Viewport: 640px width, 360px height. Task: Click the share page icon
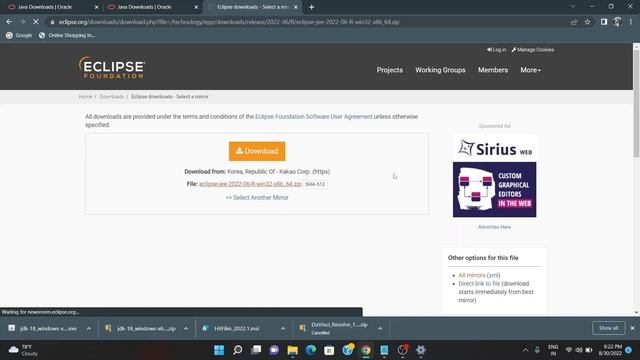[574, 22]
